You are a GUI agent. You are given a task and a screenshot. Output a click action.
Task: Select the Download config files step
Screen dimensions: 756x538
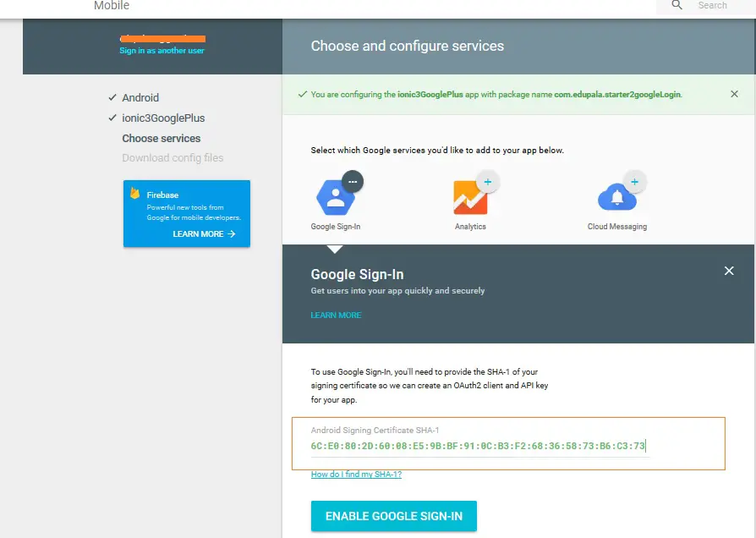[173, 158]
